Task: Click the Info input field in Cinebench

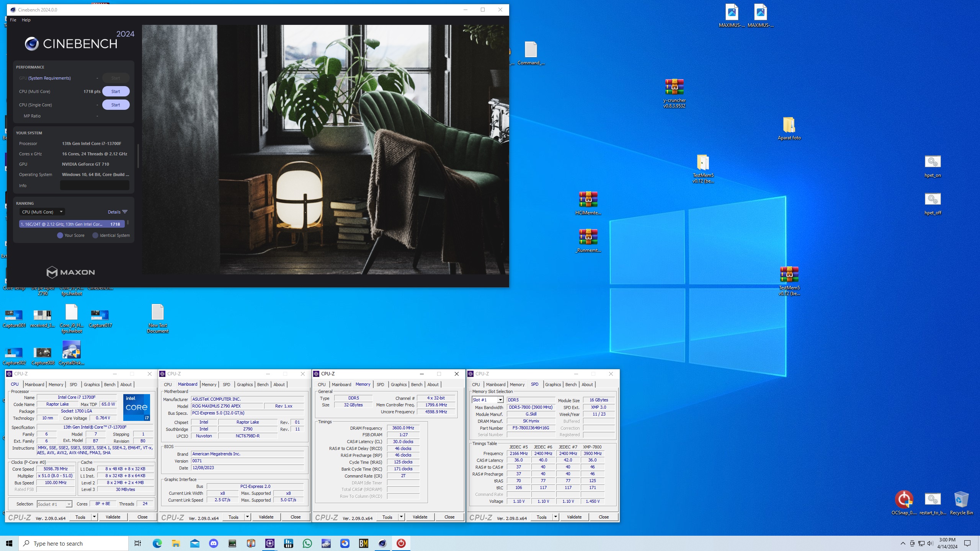Action: point(95,186)
